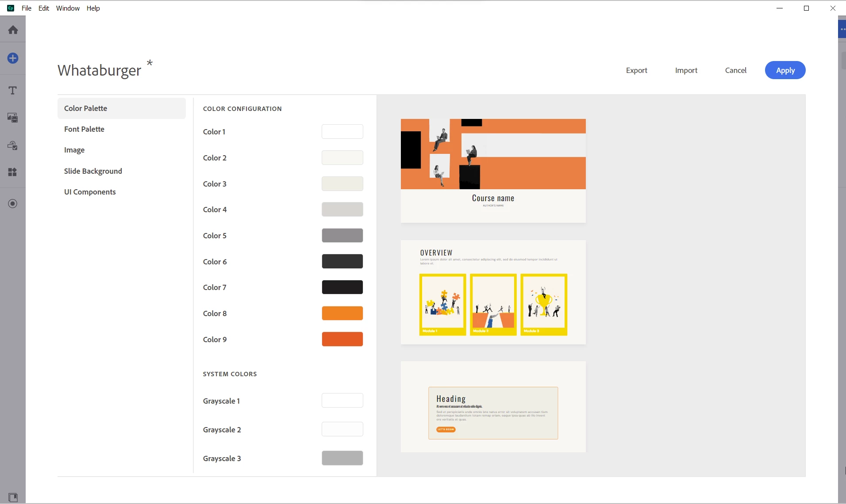Open the Color 8 orange swatch
This screenshot has height=504, width=846.
coord(342,313)
